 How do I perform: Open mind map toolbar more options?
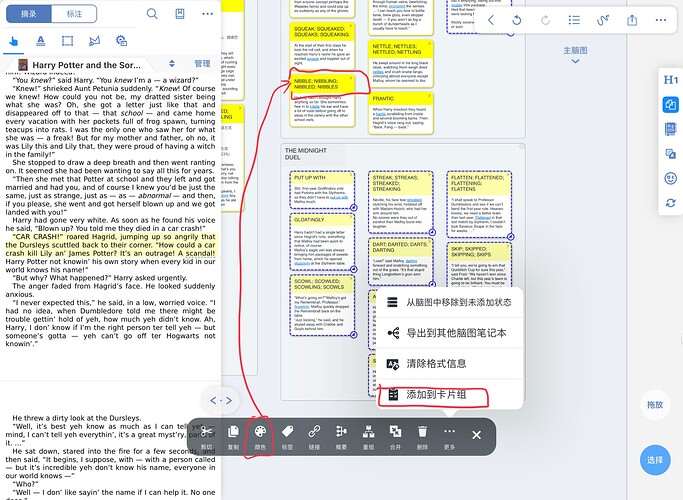click(661, 20)
